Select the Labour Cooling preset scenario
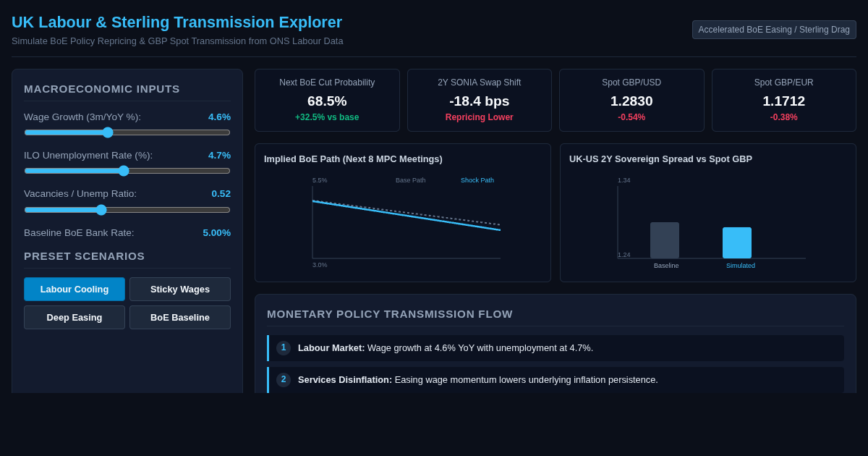The image size is (868, 456). pyautogui.click(x=75, y=289)
